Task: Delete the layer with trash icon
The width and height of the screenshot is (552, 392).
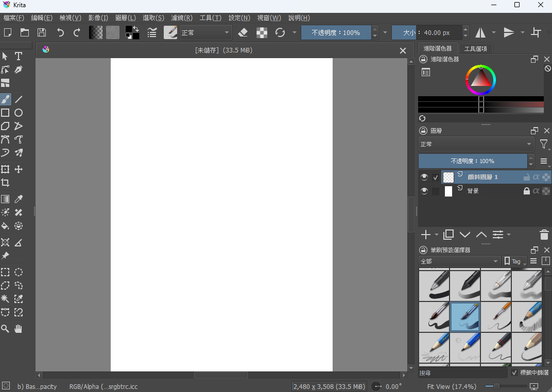Action: click(544, 235)
